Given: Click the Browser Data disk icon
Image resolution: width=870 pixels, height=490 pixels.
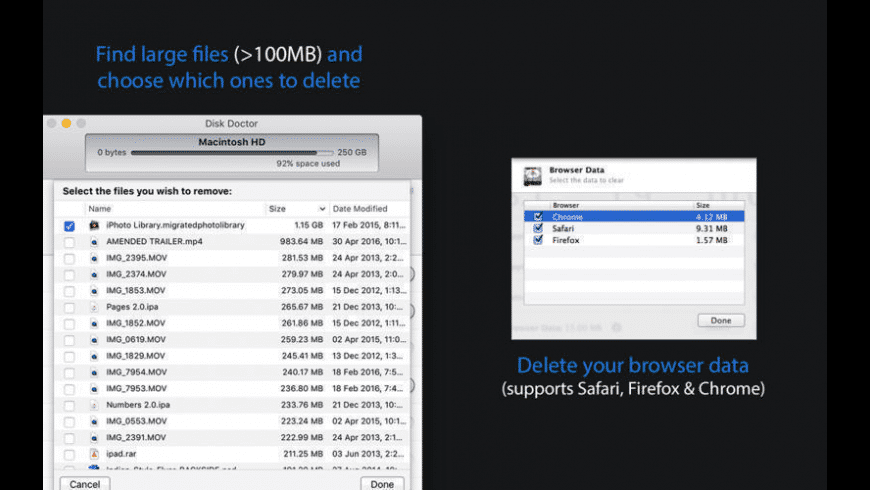Looking at the screenshot, I should [x=533, y=176].
